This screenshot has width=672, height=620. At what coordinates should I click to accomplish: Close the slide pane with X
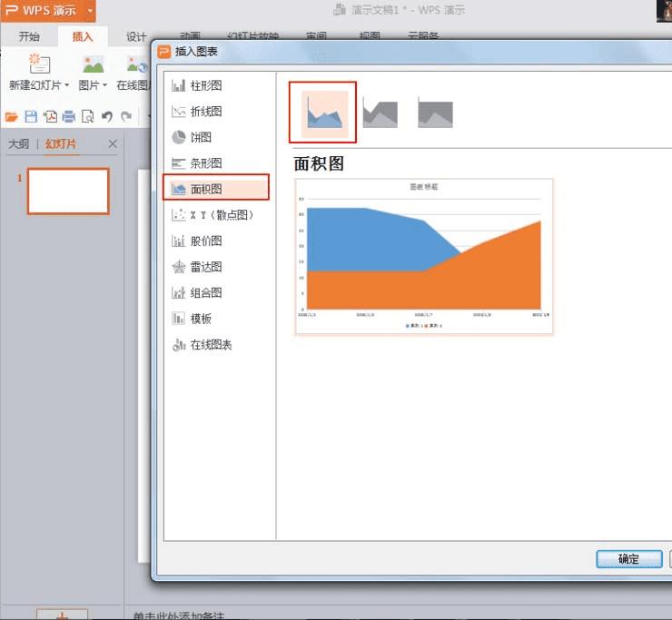tap(113, 144)
